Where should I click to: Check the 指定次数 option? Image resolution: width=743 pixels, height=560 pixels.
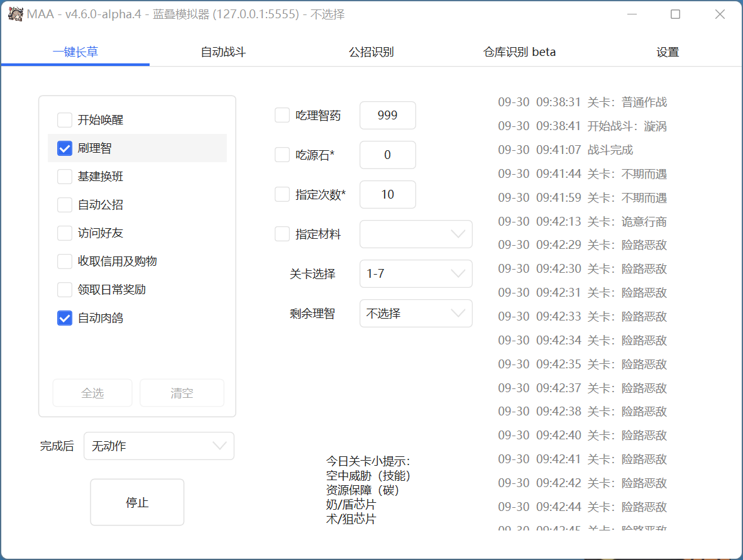click(x=282, y=194)
